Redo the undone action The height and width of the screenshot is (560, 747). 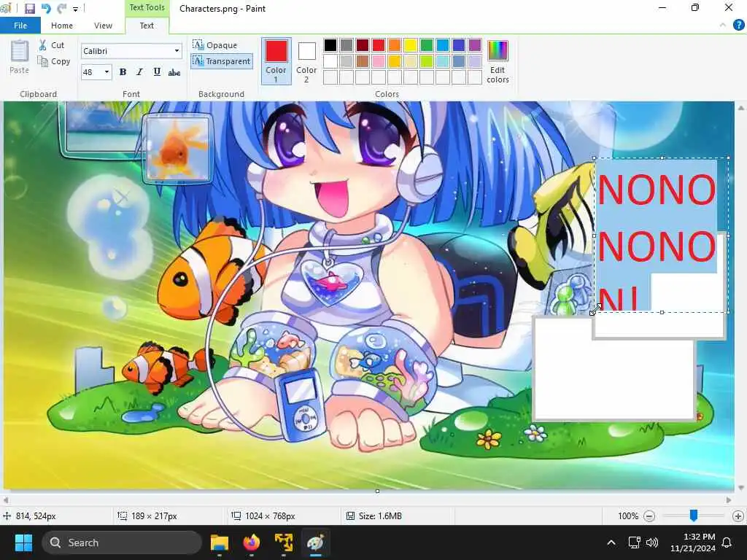pos(61,9)
